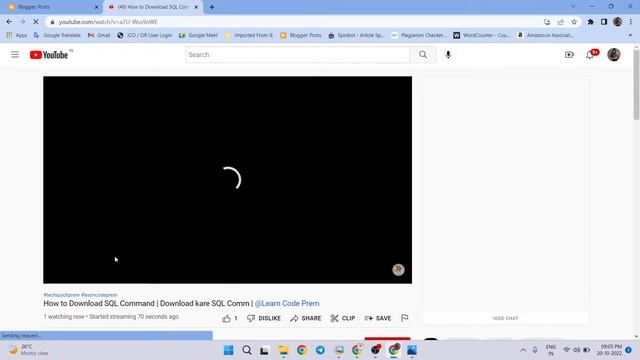Toggle the browser side panel icon
This screenshot has width=640, height=360.
pyautogui.click(x=604, y=22)
